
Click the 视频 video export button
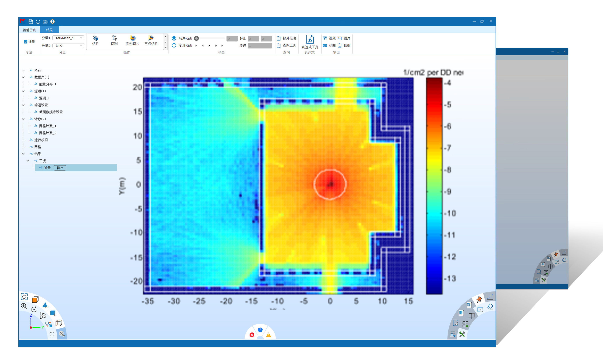329,38
